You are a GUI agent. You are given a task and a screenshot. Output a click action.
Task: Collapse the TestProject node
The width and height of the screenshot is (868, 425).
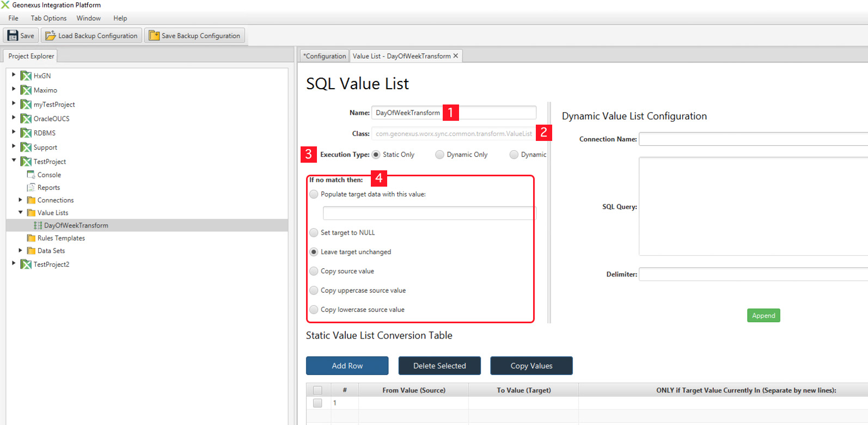coord(14,161)
